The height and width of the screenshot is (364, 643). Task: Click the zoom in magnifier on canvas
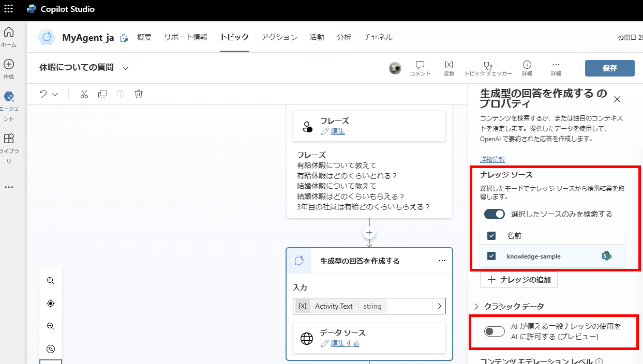click(x=50, y=280)
